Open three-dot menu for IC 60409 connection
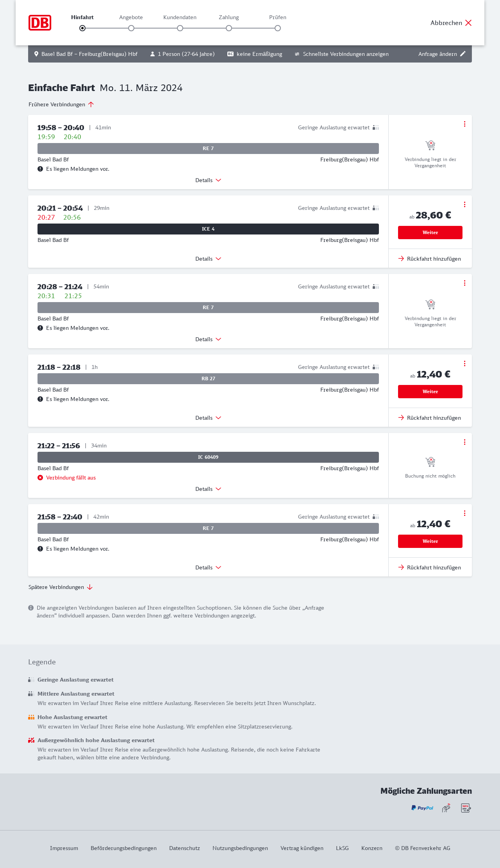Viewport: 500px width, 868px height. (464, 442)
